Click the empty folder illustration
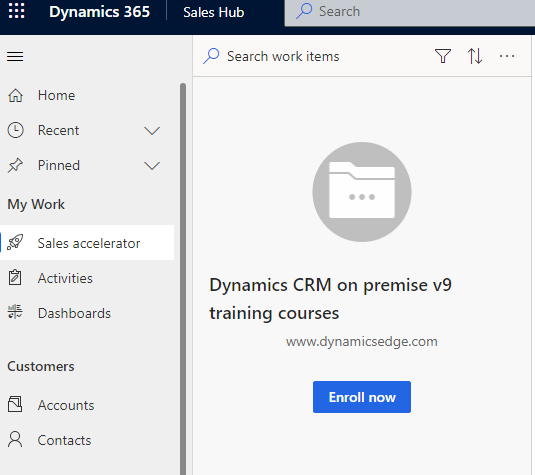The width and height of the screenshot is (535, 475). (x=362, y=192)
